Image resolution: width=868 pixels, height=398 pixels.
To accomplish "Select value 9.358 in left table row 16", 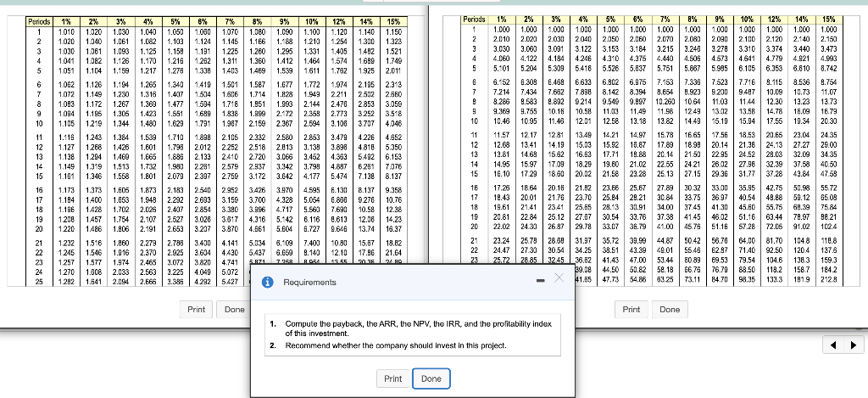I will tap(393, 190).
